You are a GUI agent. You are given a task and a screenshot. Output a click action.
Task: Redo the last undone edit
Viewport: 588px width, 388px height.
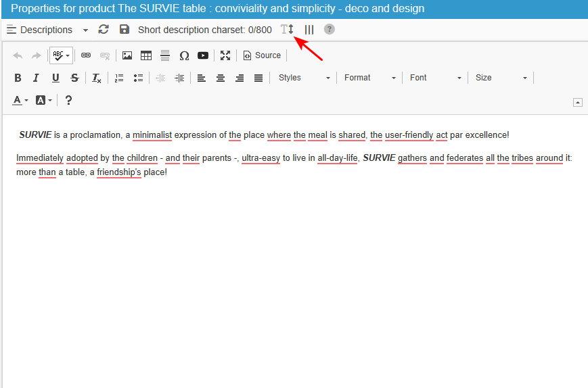[36, 56]
